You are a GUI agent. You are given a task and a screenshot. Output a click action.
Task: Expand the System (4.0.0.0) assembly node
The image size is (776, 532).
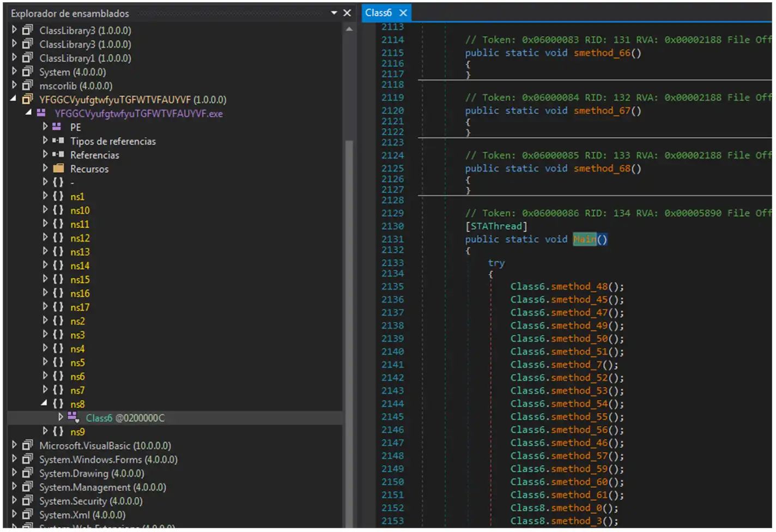coord(14,71)
